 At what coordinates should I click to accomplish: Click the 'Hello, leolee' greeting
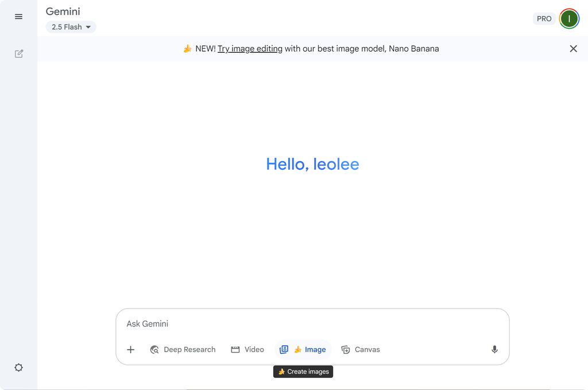pyautogui.click(x=312, y=164)
